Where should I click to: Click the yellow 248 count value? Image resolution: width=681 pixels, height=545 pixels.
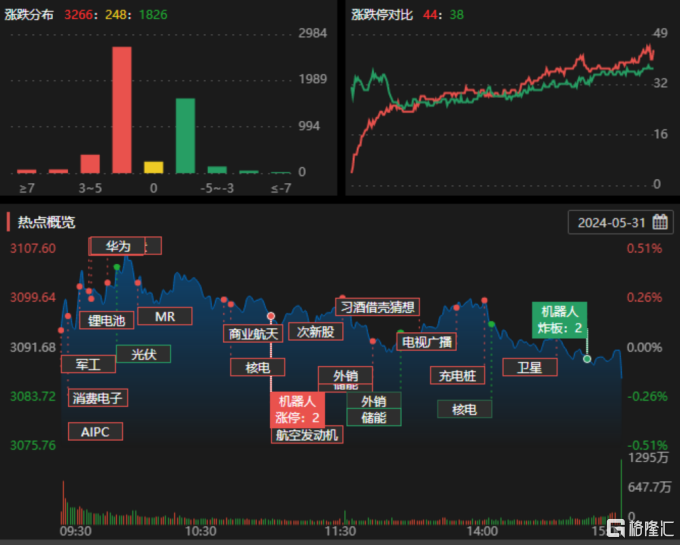[116, 14]
